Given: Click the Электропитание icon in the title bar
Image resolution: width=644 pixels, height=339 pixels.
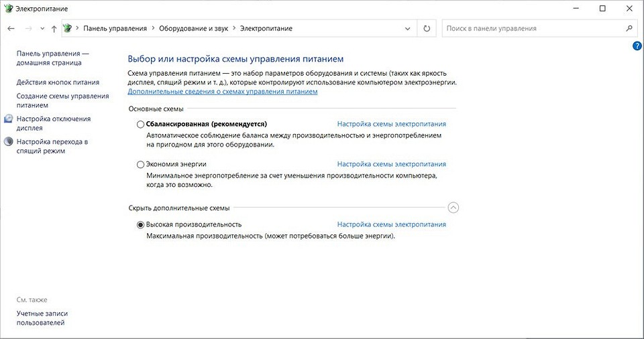Looking at the screenshot, I should click(8, 8).
